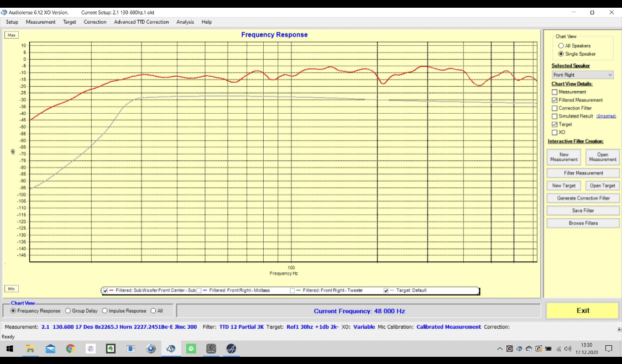Open the Wi-Fi network tray icon
Screen dimensions: 622x364
(x=558, y=349)
